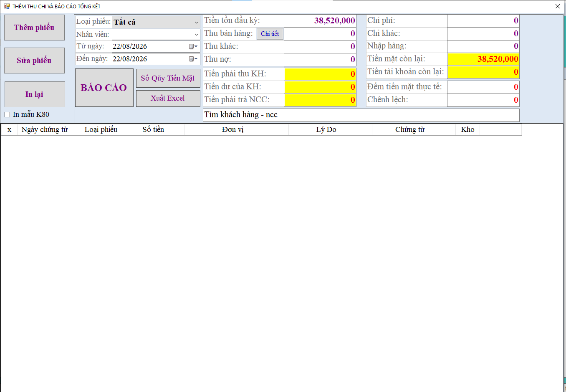Screen dimensions: 566x392
Task: Click the Chi phí amount field
Action: click(483, 21)
